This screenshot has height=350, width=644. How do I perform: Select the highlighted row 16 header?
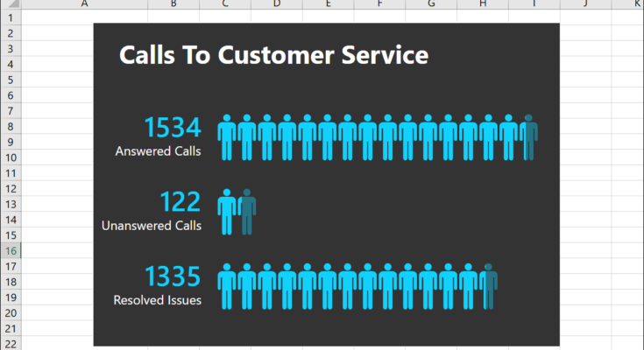(10, 251)
